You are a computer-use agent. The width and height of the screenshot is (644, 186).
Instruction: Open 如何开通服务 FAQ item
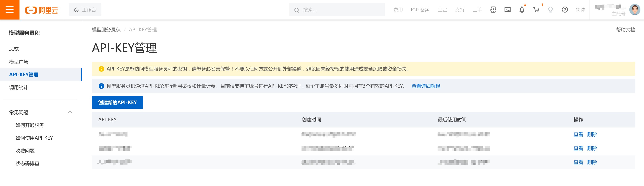pyautogui.click(x=30, y=125)
